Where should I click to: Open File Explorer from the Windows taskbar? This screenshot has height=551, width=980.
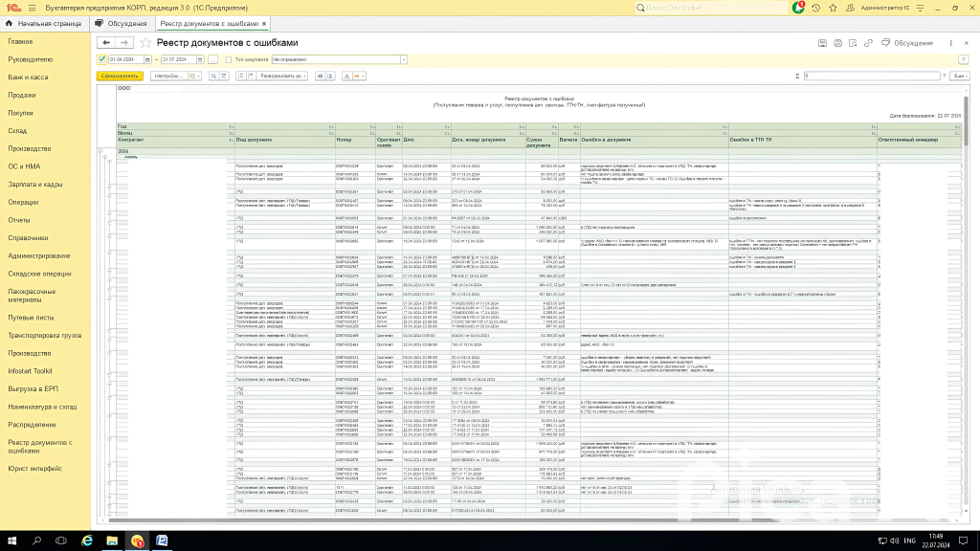(x=111, y=541)
